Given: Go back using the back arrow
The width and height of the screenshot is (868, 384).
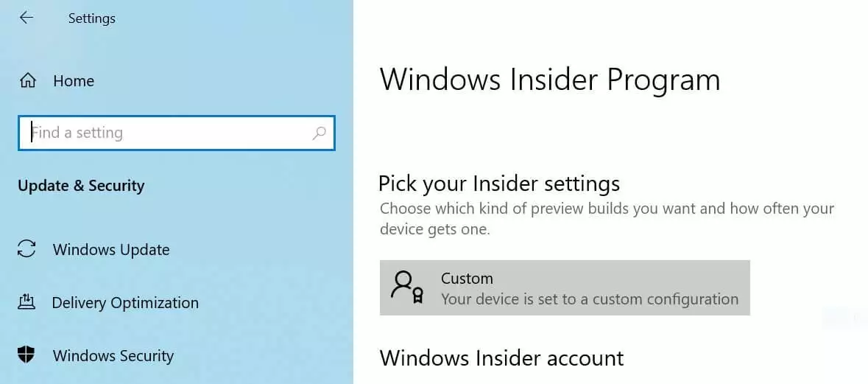Looking at the screenshot, I should [x=27, y=18].
